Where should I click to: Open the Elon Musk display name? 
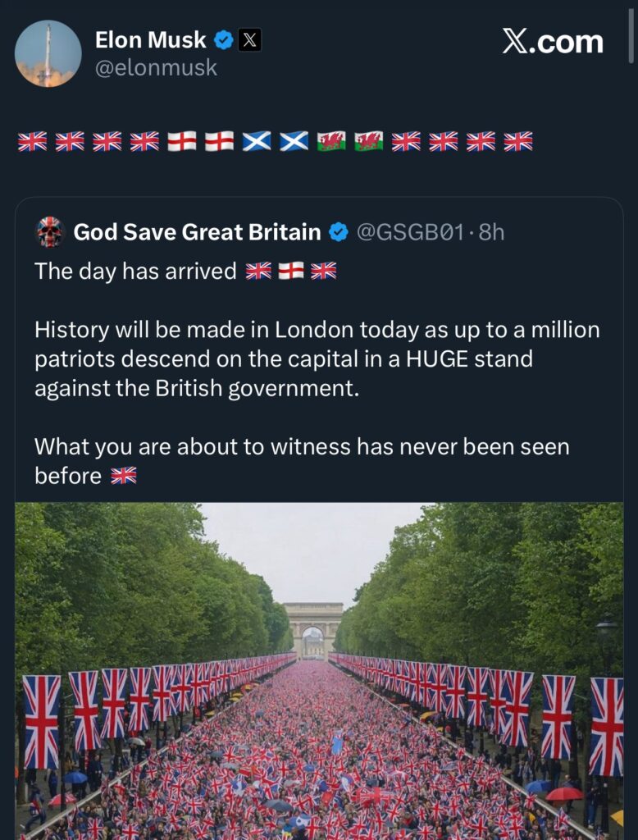click(150, 39)
